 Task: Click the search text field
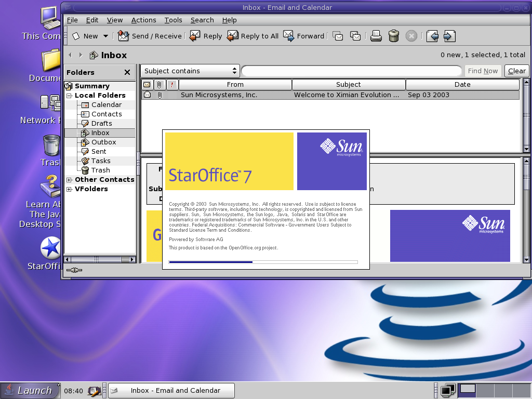click(352, 71)
